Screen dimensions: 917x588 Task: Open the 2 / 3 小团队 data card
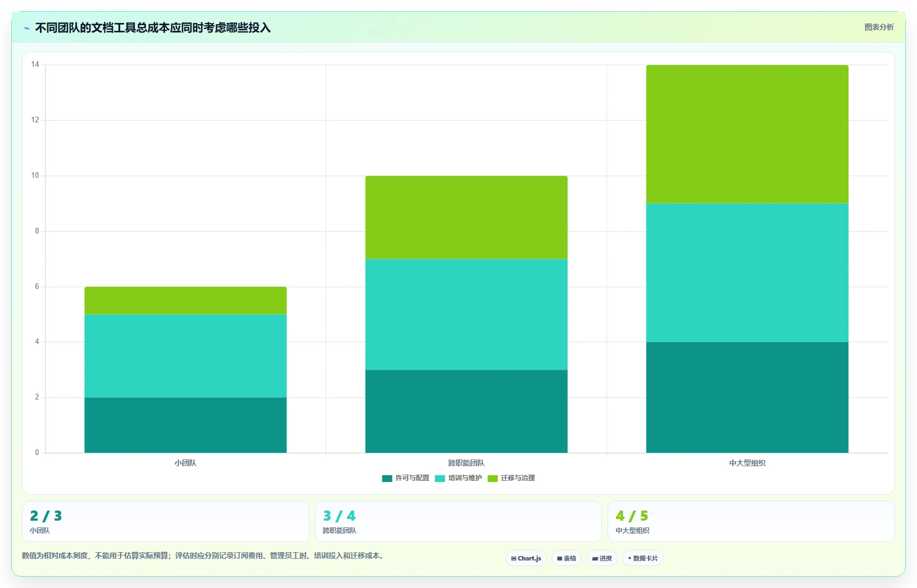coord(165,521)
